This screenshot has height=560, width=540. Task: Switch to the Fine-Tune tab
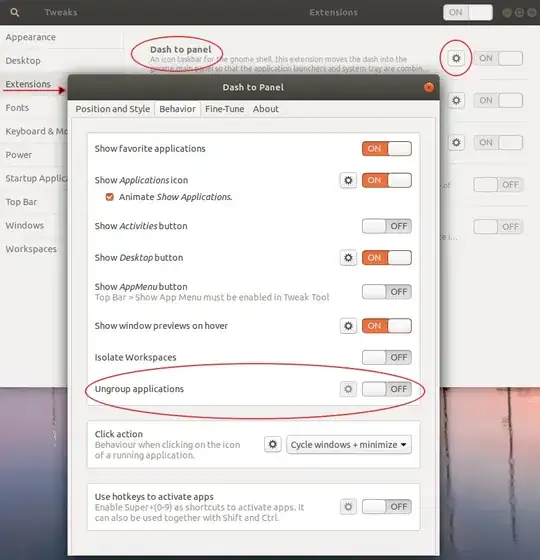point(225,109)
